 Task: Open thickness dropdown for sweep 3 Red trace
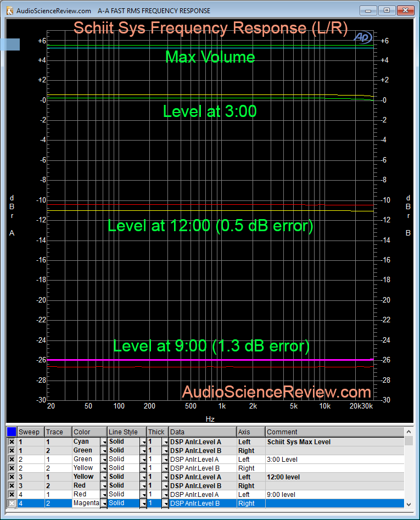click(165, 485)
